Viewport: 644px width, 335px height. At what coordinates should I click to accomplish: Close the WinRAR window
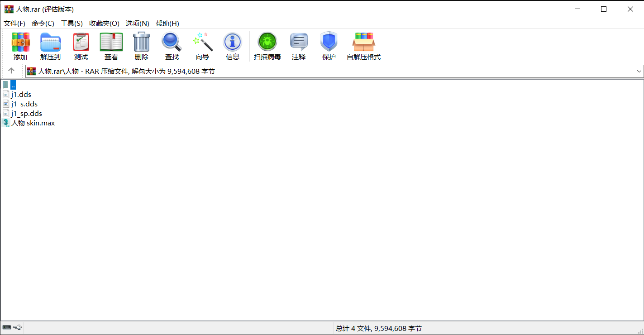[630, 9]
